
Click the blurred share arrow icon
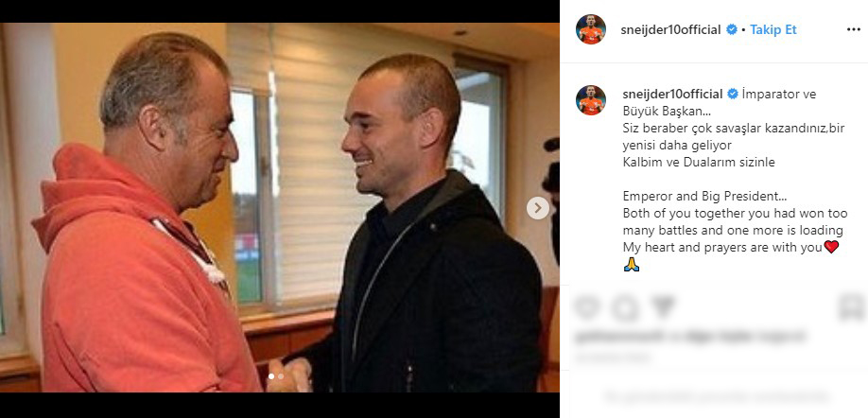click(x=663, y=307)
